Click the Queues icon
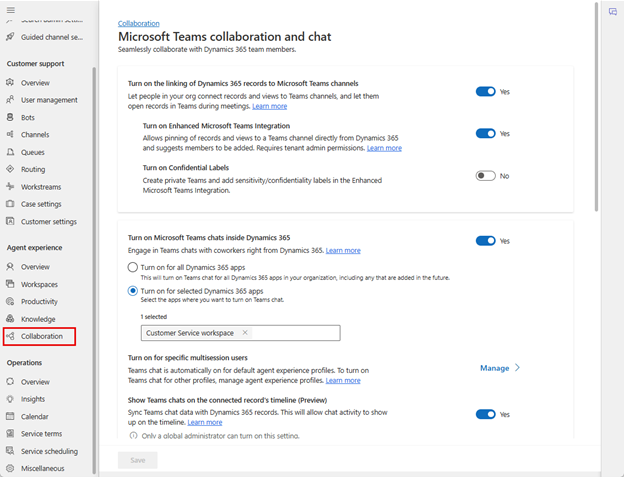Viewport: 624px width, 477px height. (x=10, y=152)
